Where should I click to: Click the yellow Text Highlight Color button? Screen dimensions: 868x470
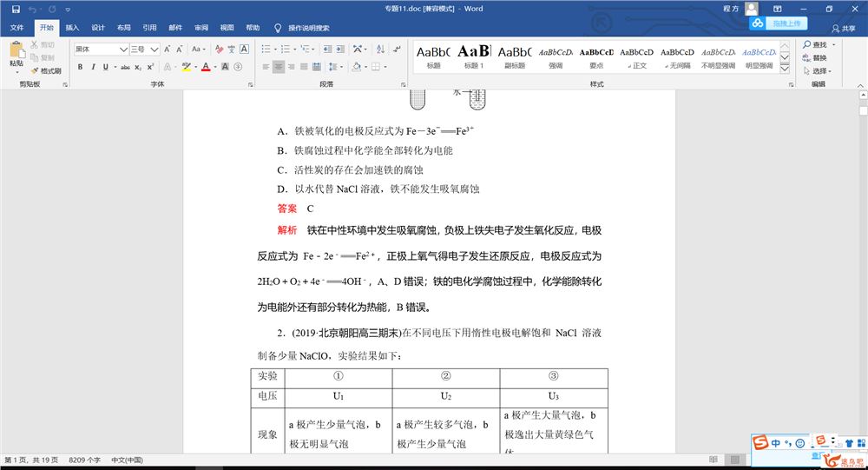(186, 67)
